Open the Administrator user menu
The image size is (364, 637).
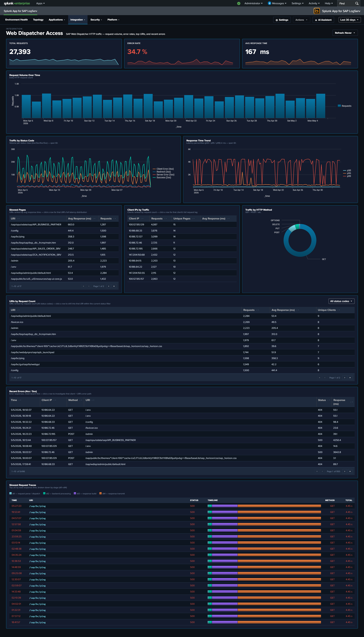(253, 3)
